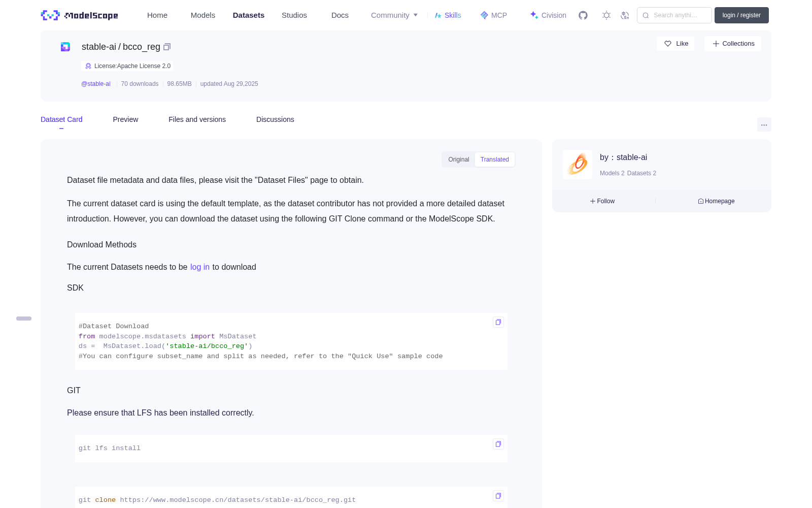Click the 98.65MB size text
This screenshot has height=508, width=812.
179,84
